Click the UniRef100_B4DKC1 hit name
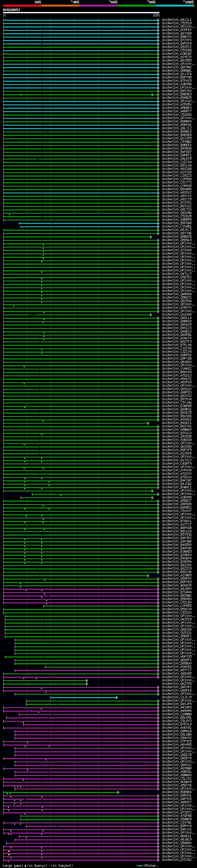The height and width of the screenshot is (868, 197). point(177,423)
